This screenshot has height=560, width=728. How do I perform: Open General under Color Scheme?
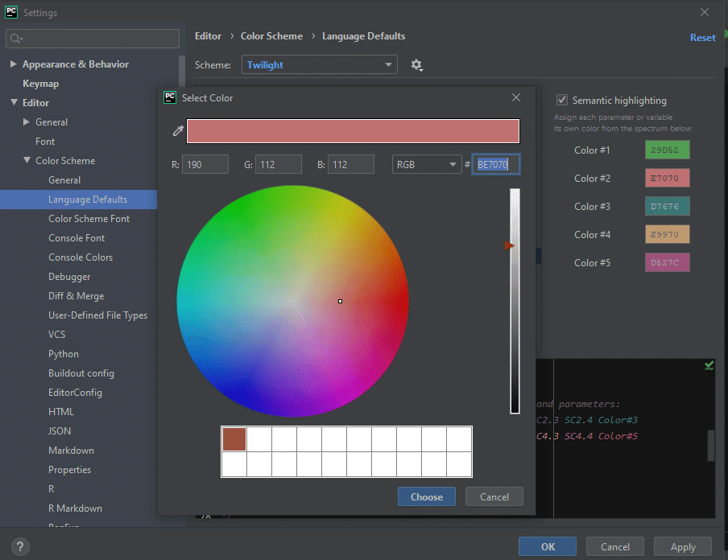click(64, 180)
